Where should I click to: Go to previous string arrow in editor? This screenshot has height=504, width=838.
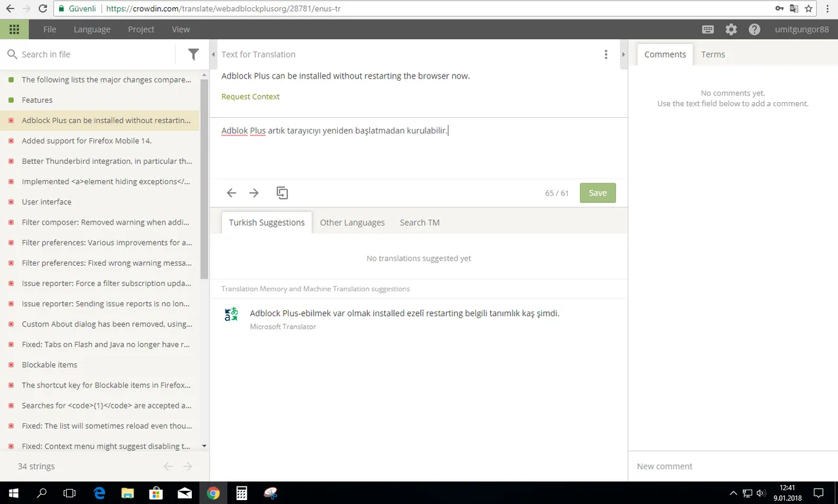231,192
